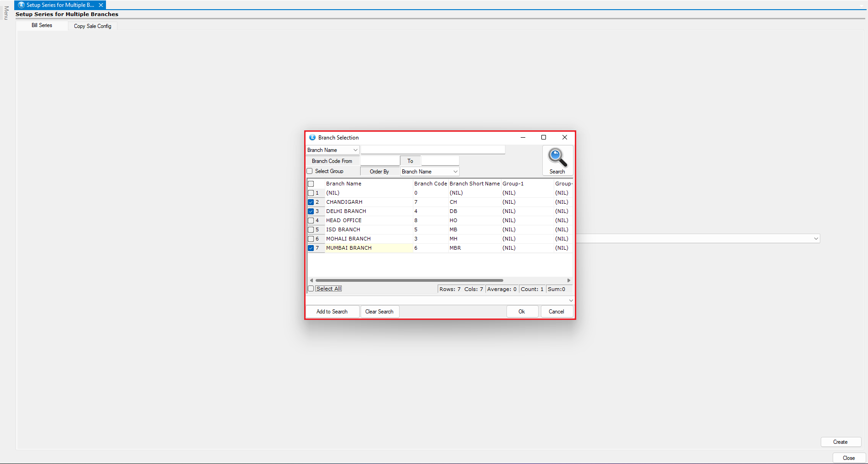Click the horizontal scrollbar left arrow

312,280
